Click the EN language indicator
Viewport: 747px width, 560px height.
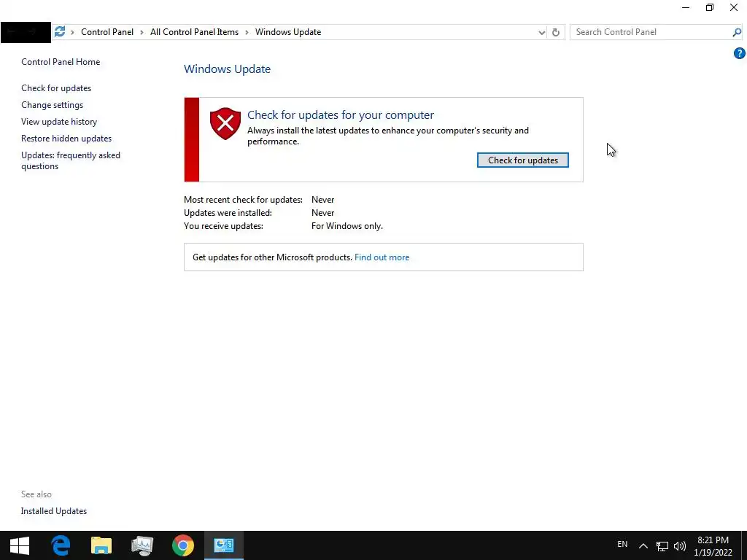coord(622,544)
